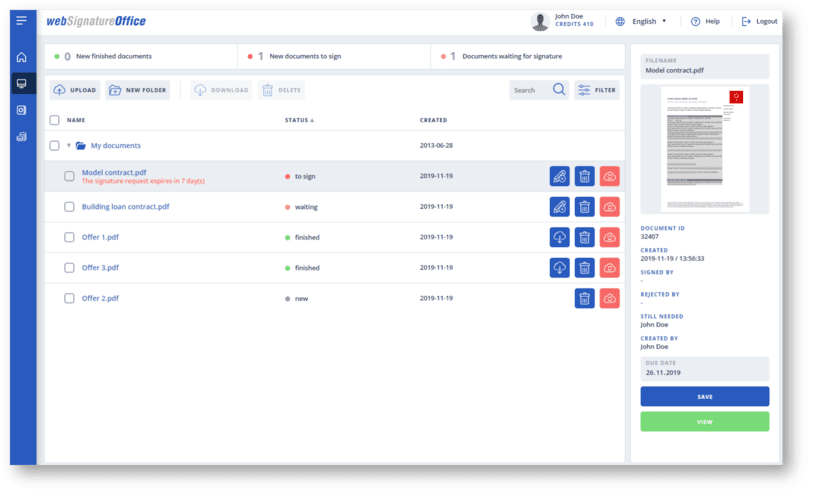
Task: Click the Help question mark icon
Action: tap(697, 21)
